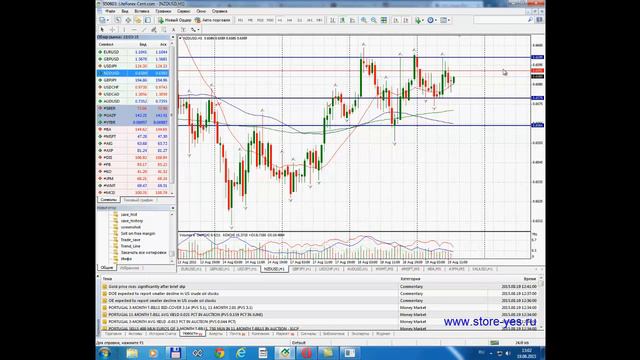Click the zoom in magnifier icon
The width and height of the screenshot is (640, 360).
coord(363,20)
